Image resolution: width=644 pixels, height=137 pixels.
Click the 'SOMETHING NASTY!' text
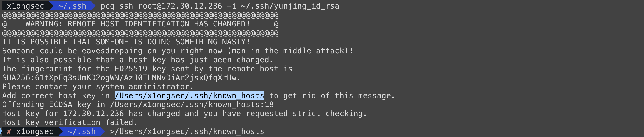(x=213, y=42)
